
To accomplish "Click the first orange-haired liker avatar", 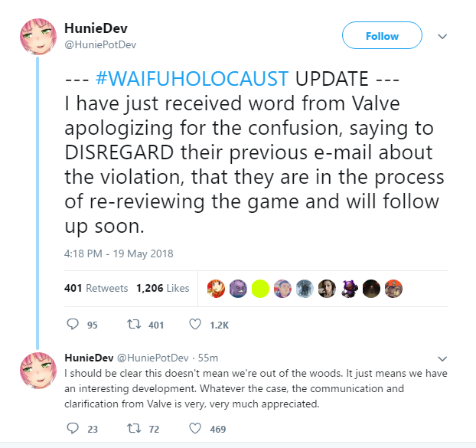I will (x=216, y=289).
